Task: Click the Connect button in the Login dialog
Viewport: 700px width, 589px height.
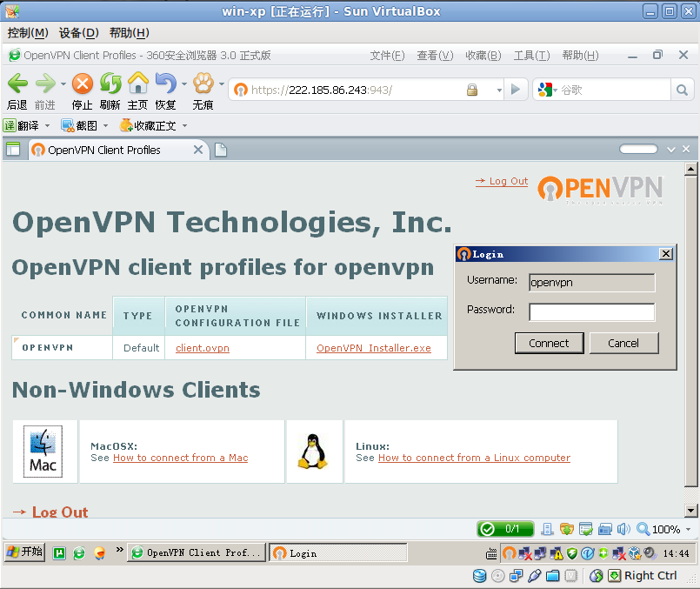Action: [549, 343]
